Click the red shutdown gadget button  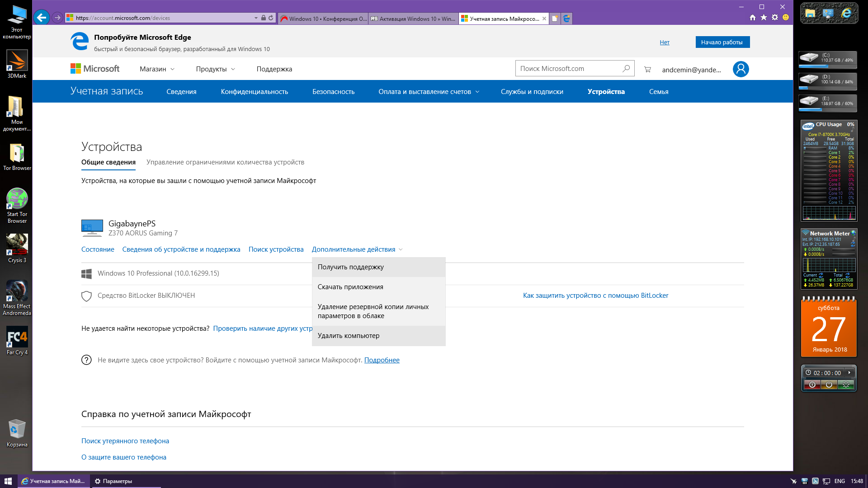coord(812,385)
